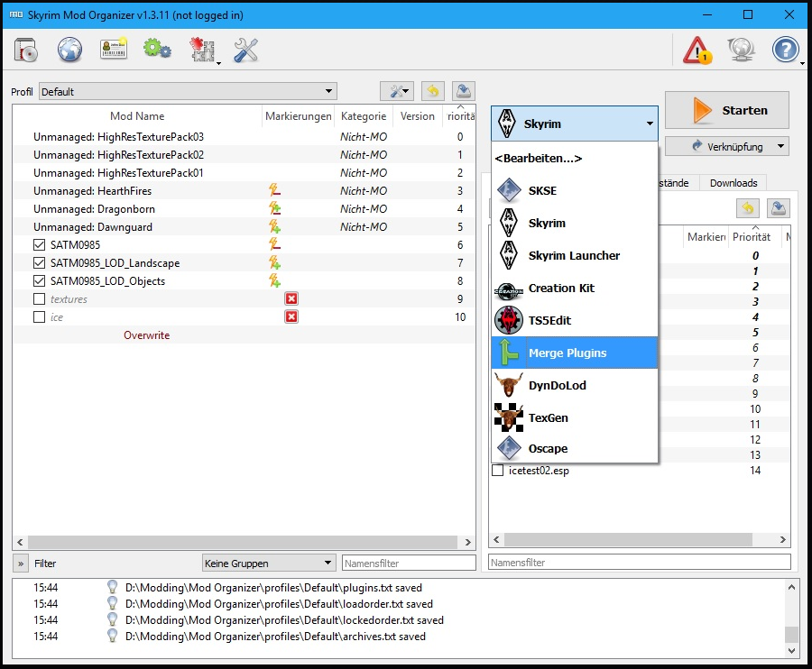Select Oscape from the executable list
The height and width of the screenshot is (669, 812).
[x=575, y=448]
